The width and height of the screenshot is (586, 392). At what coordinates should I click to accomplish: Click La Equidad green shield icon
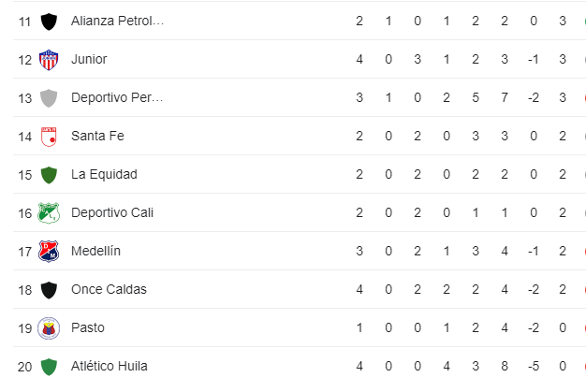tap(49, 175)
